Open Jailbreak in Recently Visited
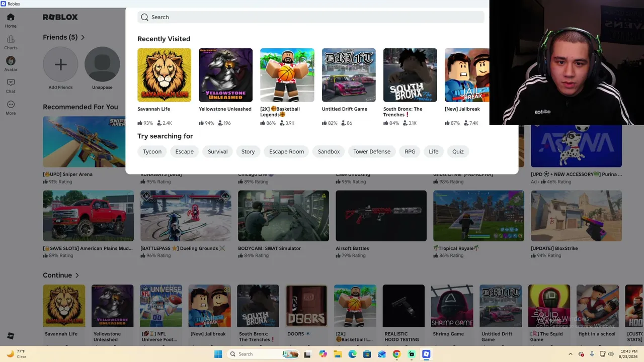The width and height of the screenshot is (644, 362). pos(467,75)
